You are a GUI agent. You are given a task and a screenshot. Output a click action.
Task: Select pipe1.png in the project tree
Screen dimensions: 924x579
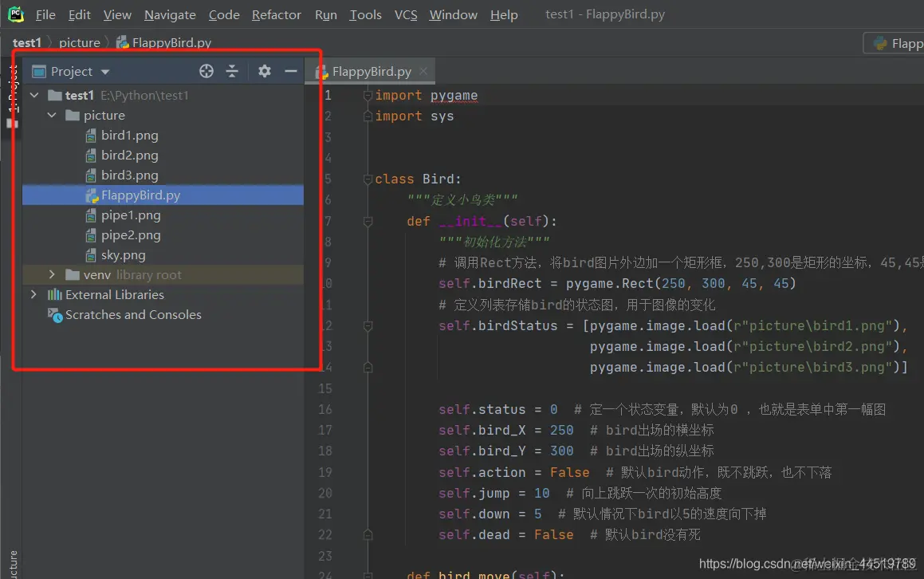163,215
